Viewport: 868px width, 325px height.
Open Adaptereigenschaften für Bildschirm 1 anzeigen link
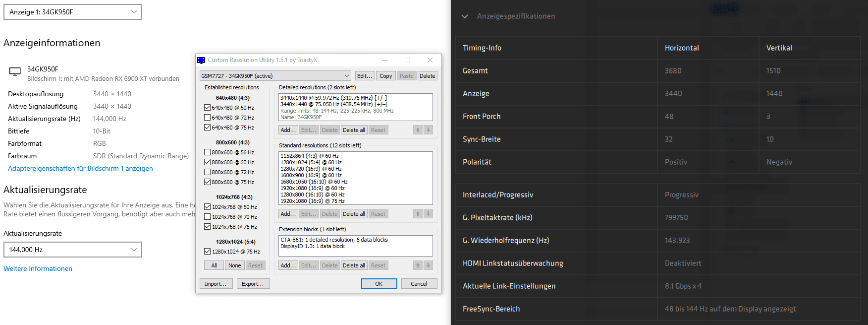[x=80, y=168]
